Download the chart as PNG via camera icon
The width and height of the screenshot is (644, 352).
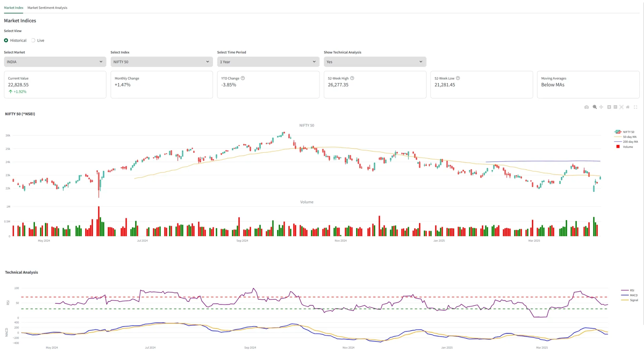(x=586, y=107)
